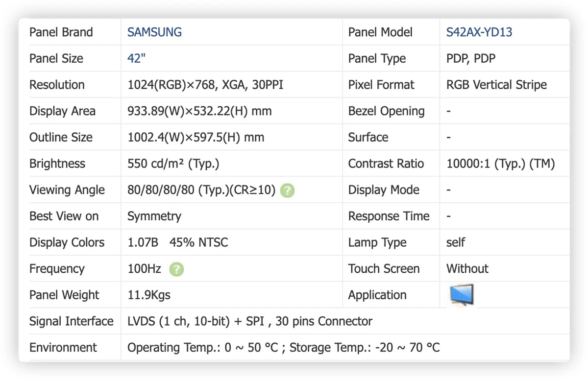588x380 pixels.
Task: Open the 42" panel size link
Action: (x=137, y=58)
